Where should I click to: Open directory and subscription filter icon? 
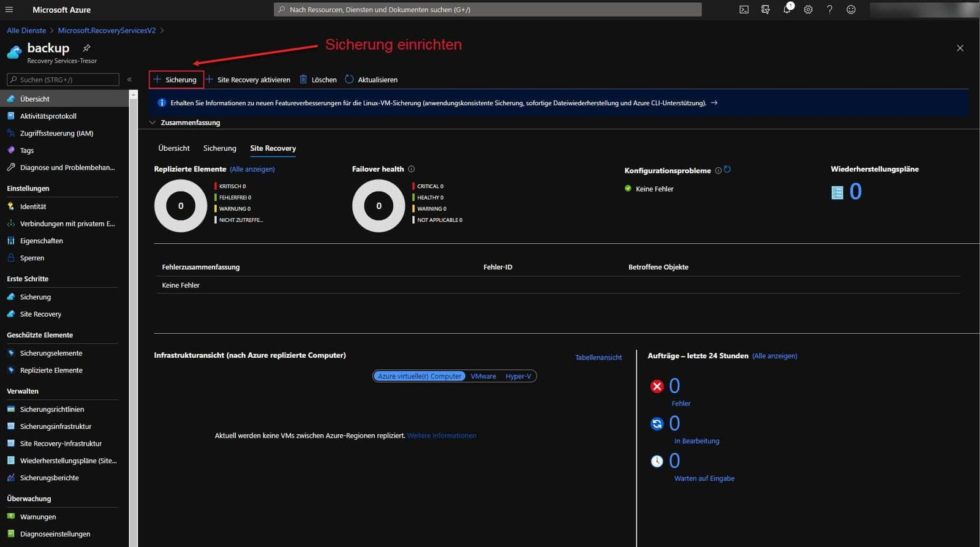[x=765, y=10]
